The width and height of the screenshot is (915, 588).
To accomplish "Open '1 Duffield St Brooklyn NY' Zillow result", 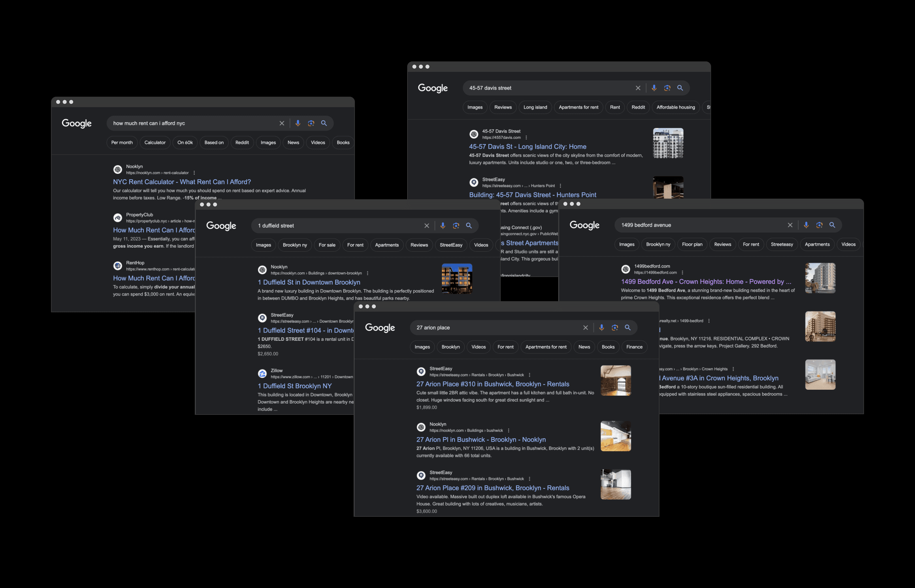I will (x=294, y=386).
